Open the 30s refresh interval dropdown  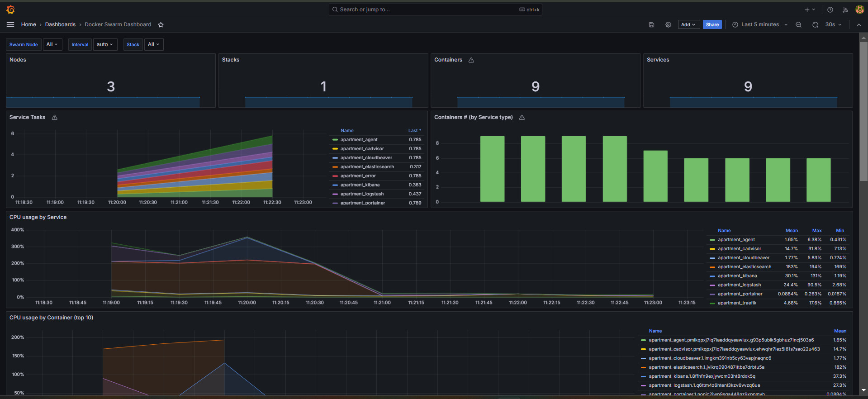[x=833, y=24]
